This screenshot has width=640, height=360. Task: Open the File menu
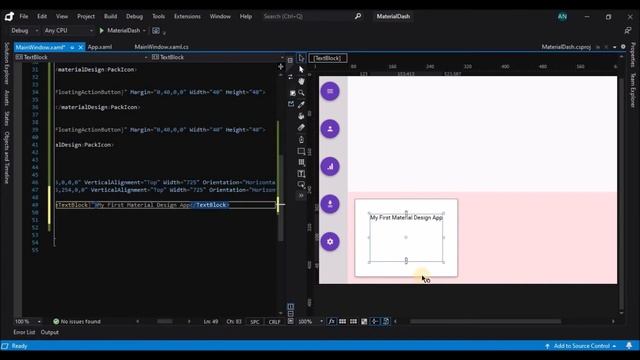[24, 16]
